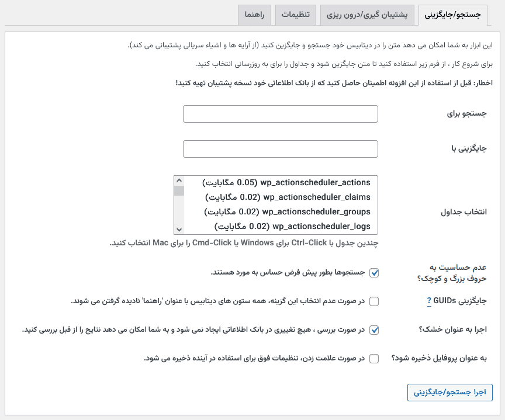Click اجرا جستجو/جایگزینی button
Image resolution: width=505 pixels, height=420 pixels.
(450, 393)
